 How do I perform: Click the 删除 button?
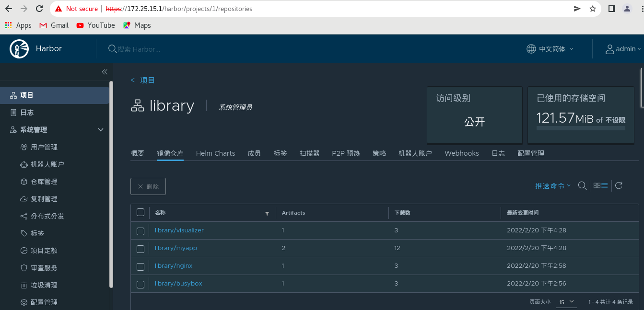(x=148, y=186)
